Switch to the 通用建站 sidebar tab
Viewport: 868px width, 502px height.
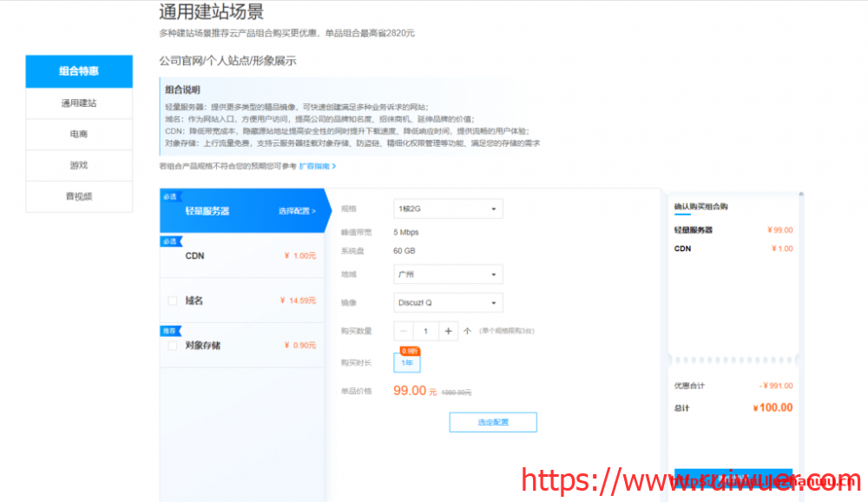[79, 103]
